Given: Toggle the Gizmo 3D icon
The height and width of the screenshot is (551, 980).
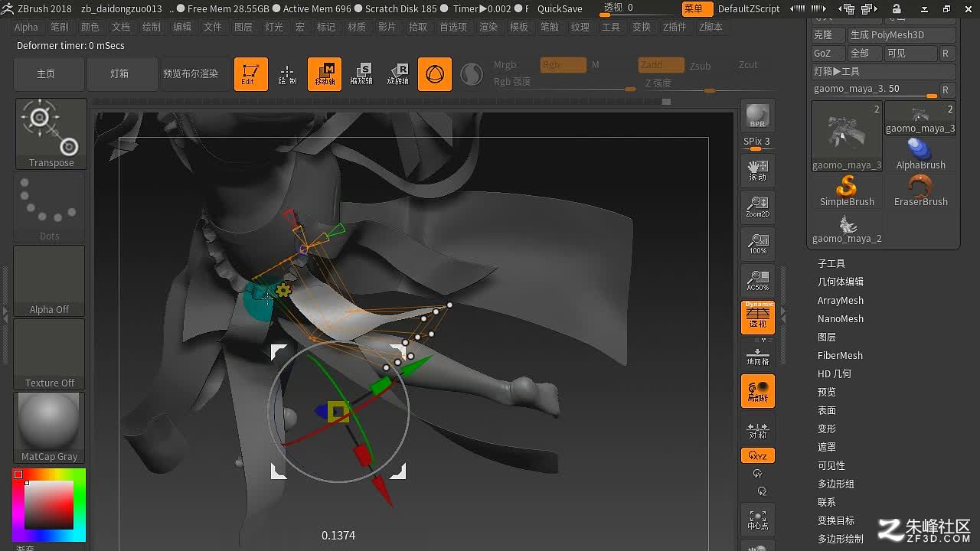Looking at the screenshot, I should click(435, 74).
